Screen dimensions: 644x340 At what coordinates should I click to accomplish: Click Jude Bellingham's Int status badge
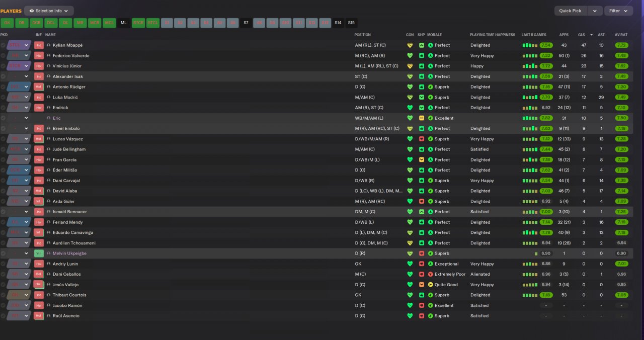[x=39, y=149]
